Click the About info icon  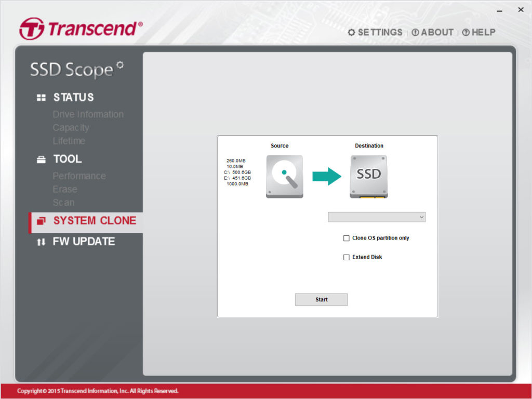[415, 32]
